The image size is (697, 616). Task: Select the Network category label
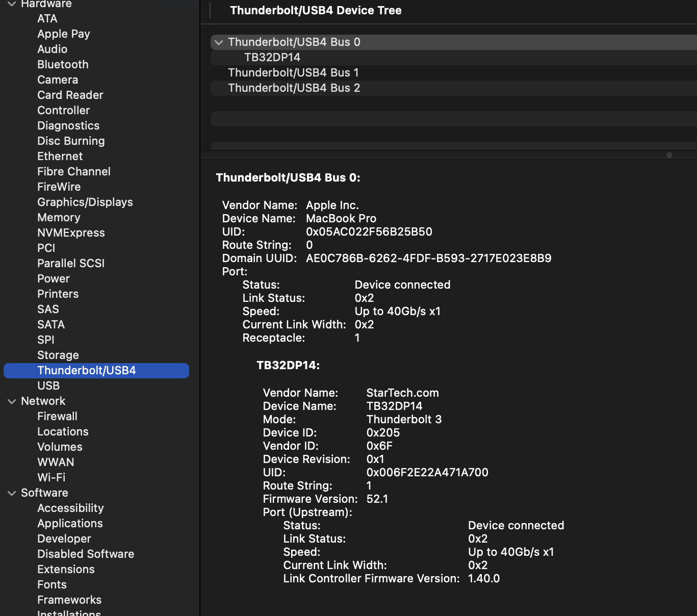tap(43, 401)
